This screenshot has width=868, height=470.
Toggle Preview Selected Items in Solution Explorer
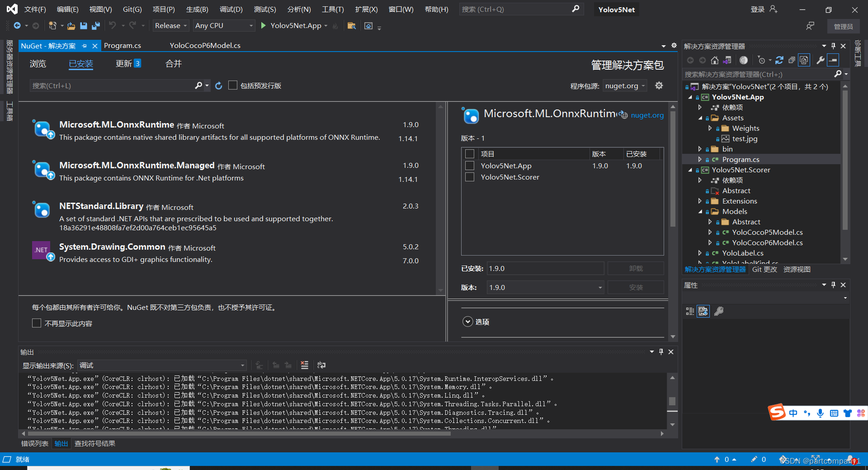click(x=833, y=60)
